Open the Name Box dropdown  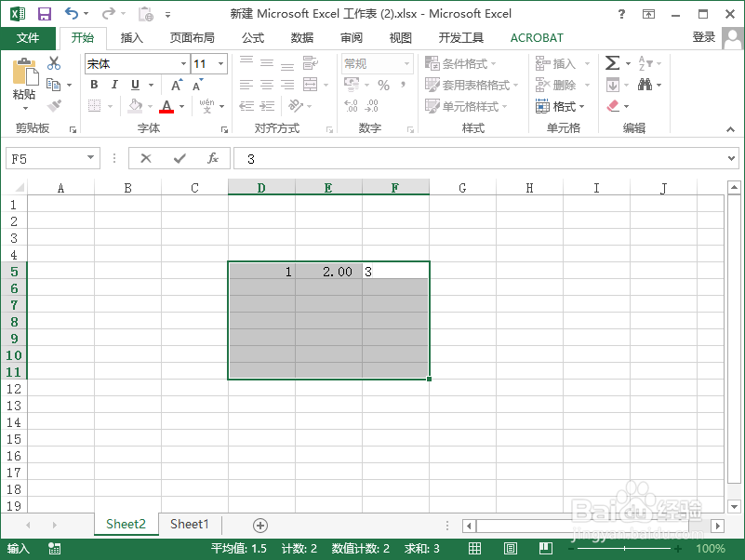point(91,157)
